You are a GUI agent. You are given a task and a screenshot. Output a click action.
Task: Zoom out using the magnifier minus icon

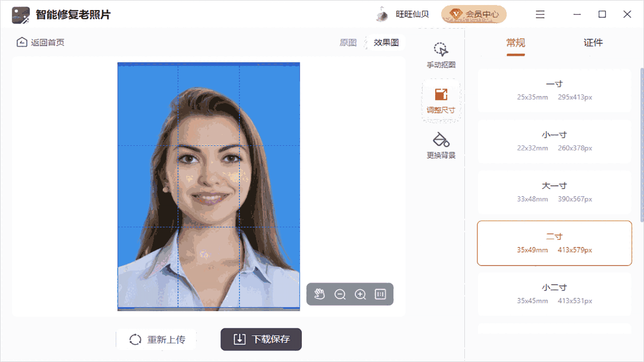[340, 294]
